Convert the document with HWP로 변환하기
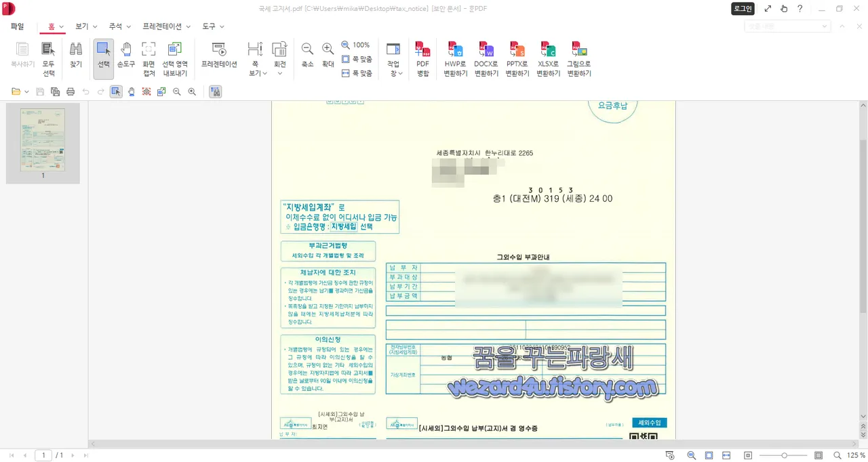 [456, 58]
